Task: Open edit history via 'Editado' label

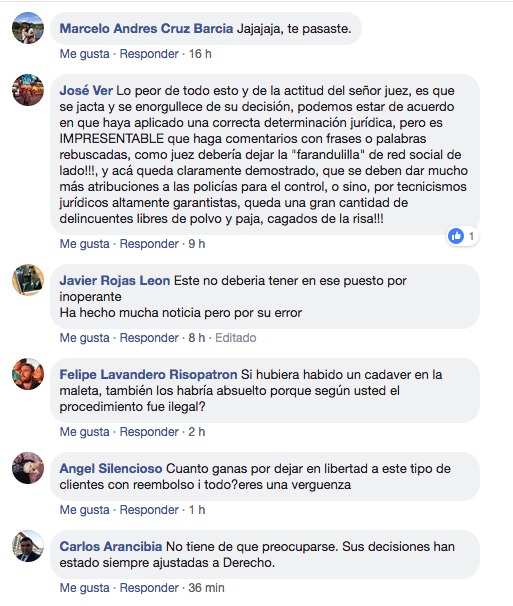Action: tap(235, 338)
